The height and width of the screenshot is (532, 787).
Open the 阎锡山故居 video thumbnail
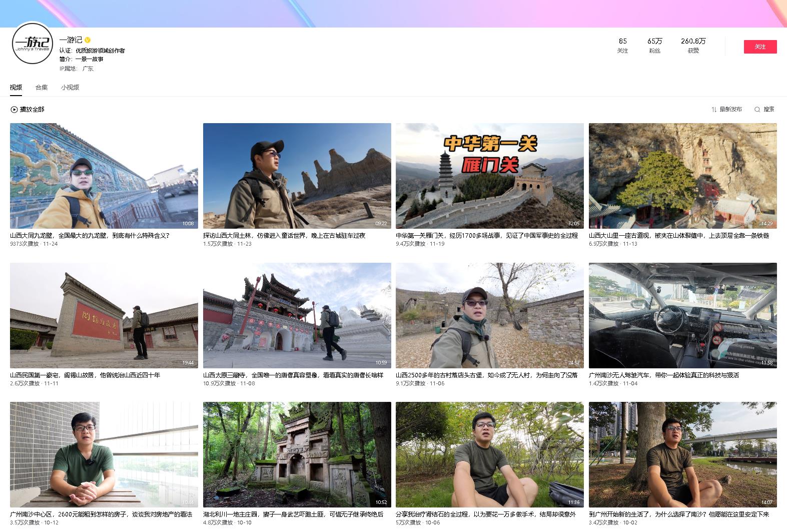coord(104,315)
